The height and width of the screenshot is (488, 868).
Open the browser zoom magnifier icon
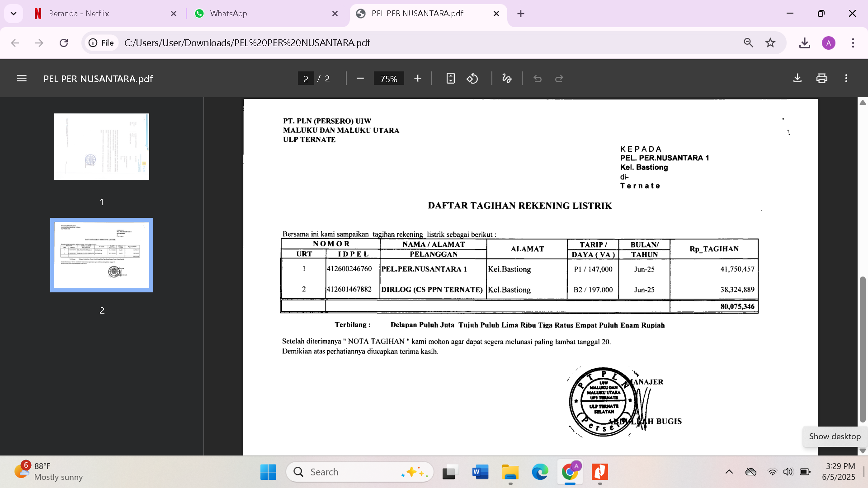click(749, 43)
